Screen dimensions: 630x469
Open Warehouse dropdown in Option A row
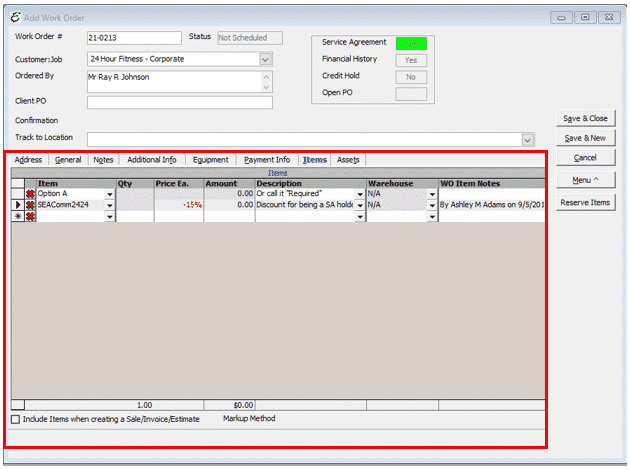432,194
